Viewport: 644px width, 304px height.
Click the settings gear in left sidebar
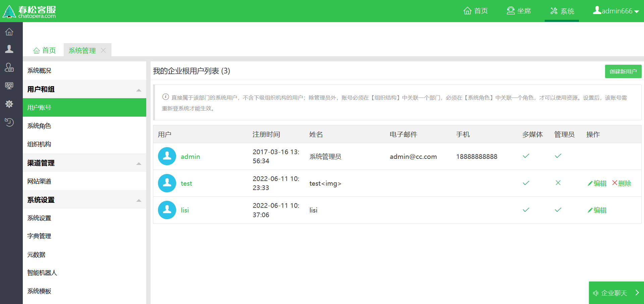(x=9, y=104)
